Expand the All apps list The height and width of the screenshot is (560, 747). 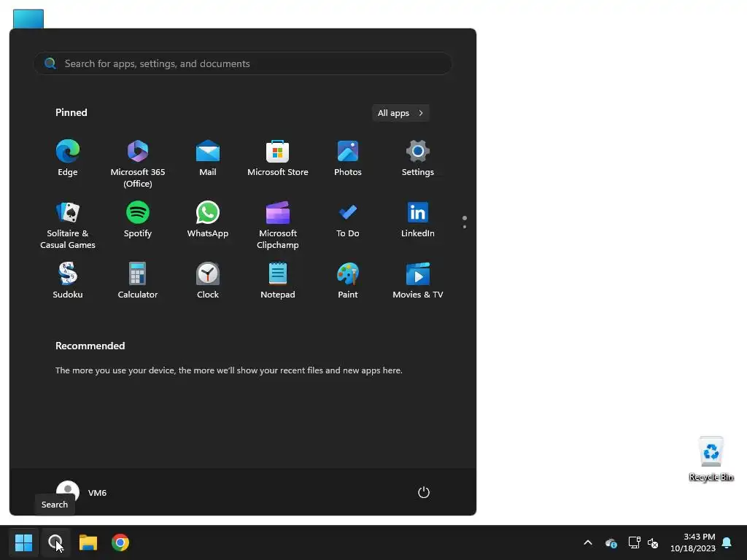point(400,113)
